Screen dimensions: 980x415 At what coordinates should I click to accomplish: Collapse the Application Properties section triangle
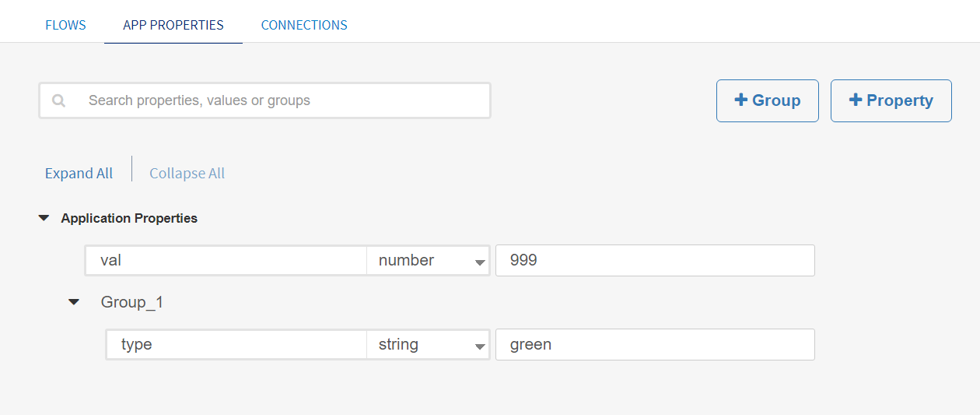pyautogui.click(x=44, y=218)
